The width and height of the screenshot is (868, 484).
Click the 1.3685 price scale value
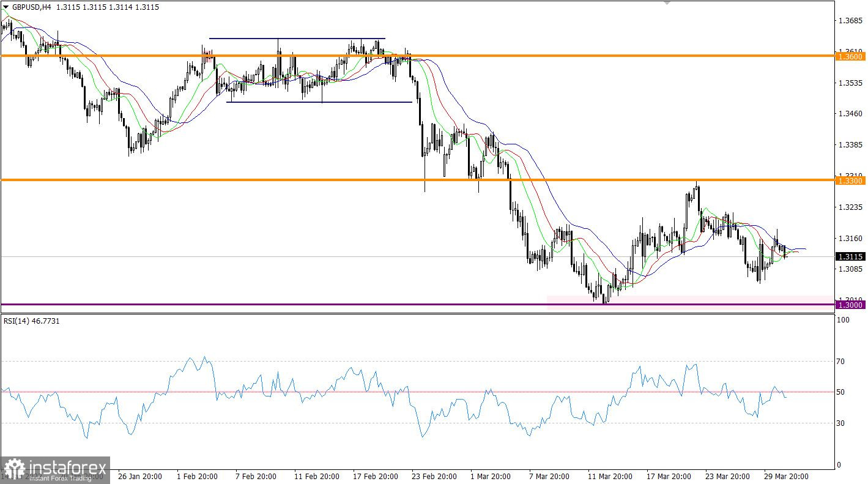point(851,21)
